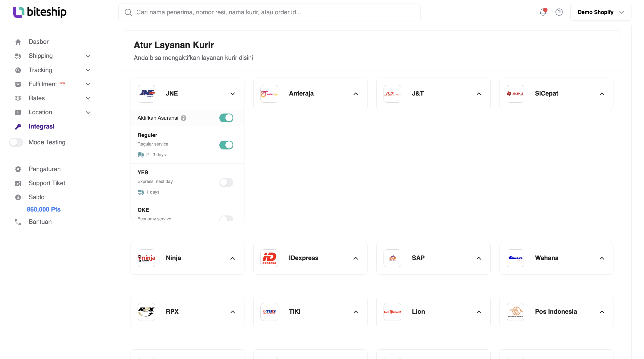
Task: Enable the JNE YES service toggle
Action: coord(226,182)
